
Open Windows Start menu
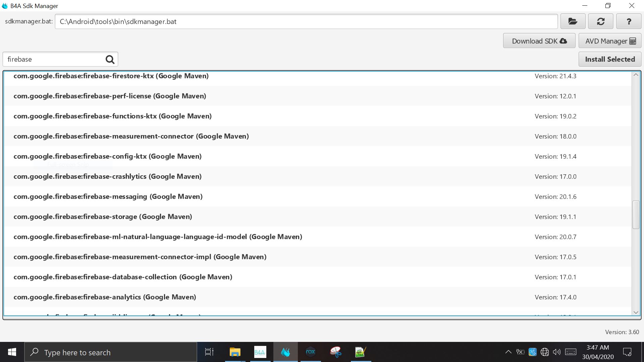(12, 352)
